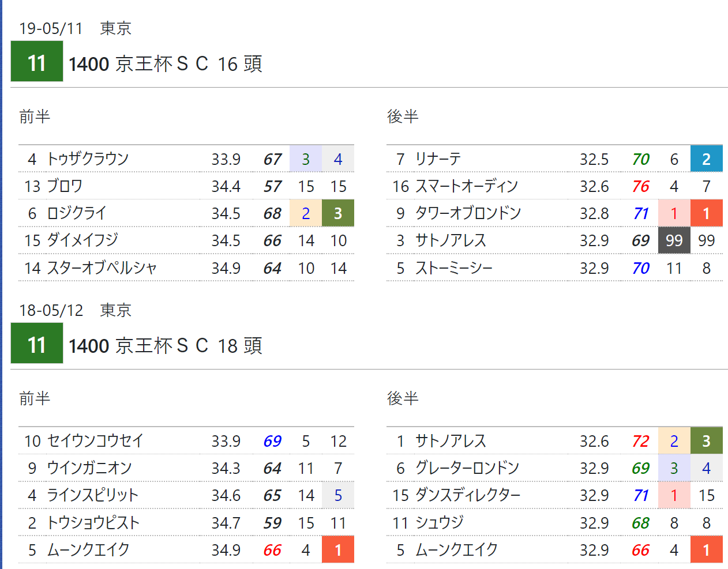The image size is (728, 569).
Task: Click the horse name シュウジ
Action: [439, 523]
